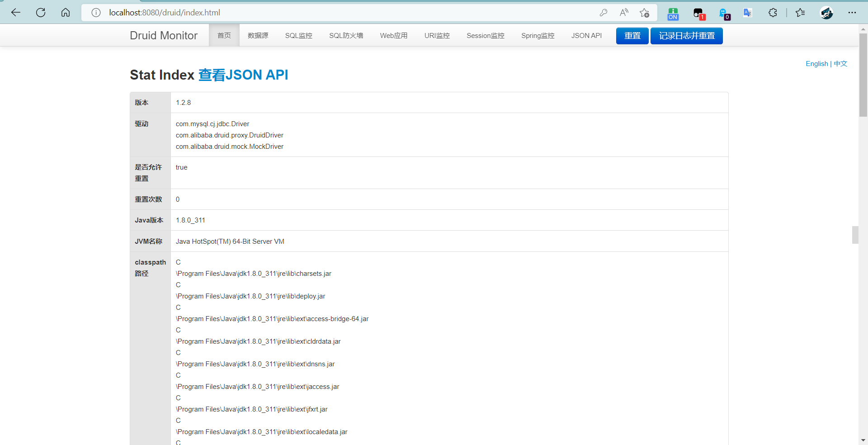Open the green ON extension
The width and height of the screenshot is (868, 445).
[673, 14]
